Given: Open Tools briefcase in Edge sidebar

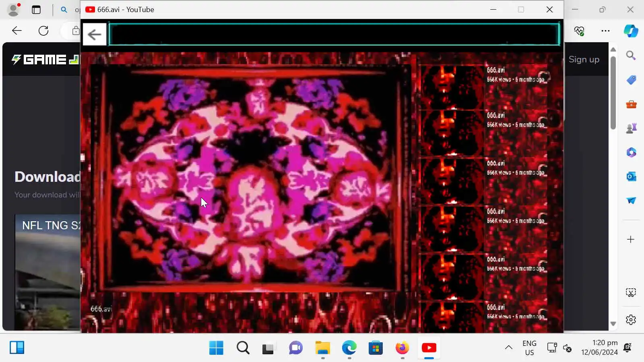Looking at the screenshot, I should tap(631, 105).
